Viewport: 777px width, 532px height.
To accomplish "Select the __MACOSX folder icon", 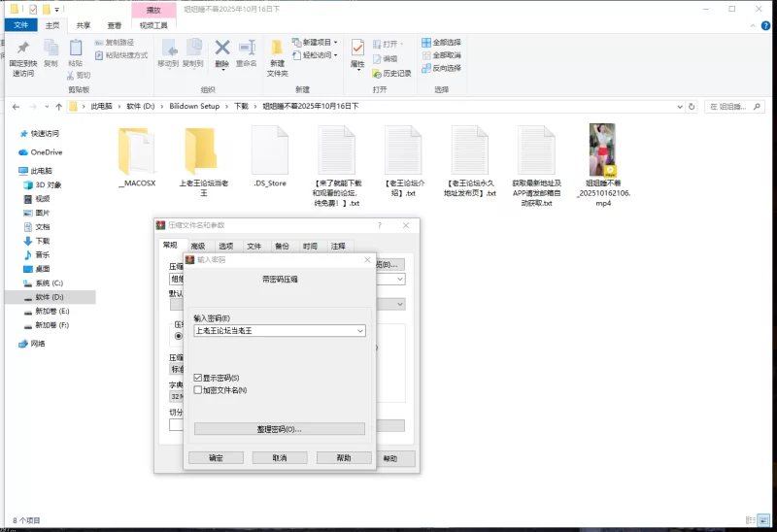I will coord(136,151).
